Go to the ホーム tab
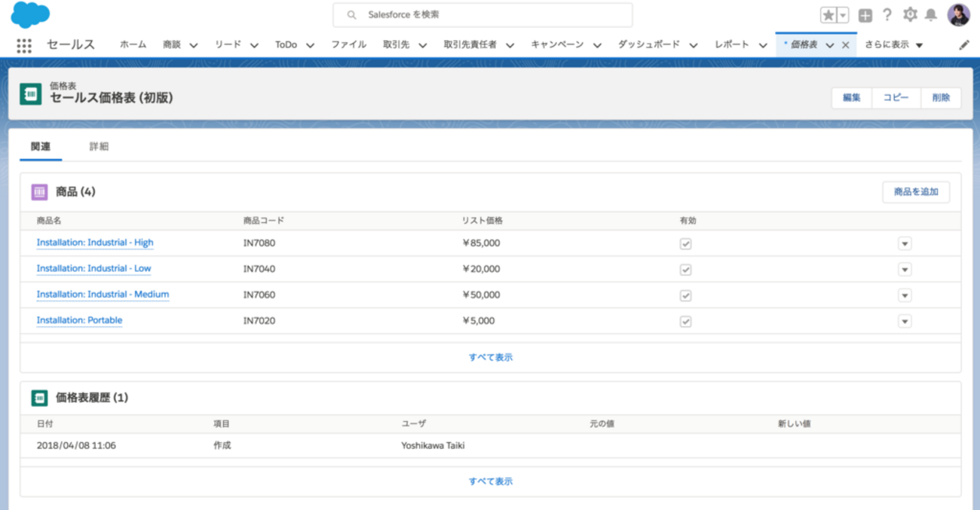Screen dimensions: 980x510 click(133, 44)
